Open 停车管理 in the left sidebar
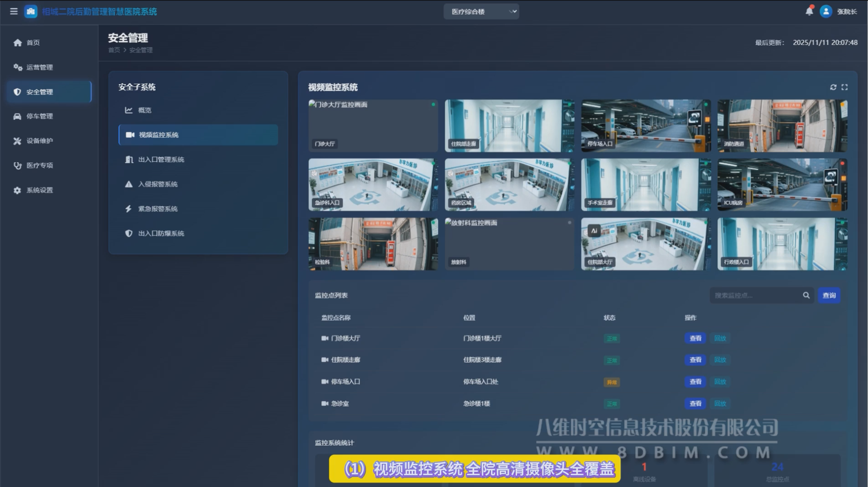This screenshot has width=868, height=487. point(40,116)
